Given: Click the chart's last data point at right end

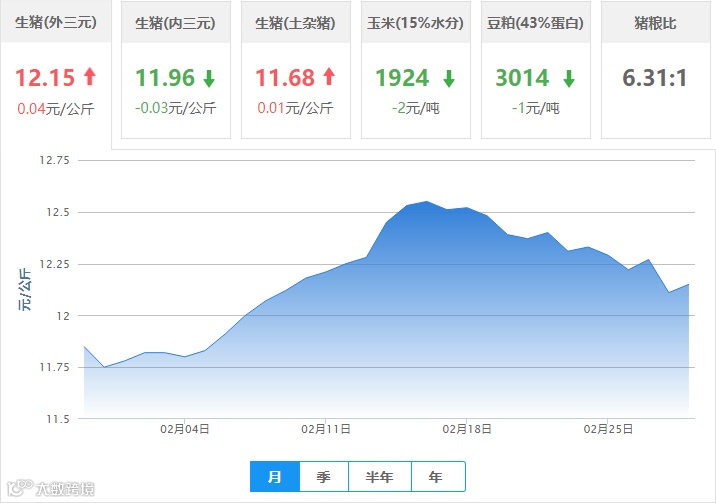Looking at the screenshot, I should click(688, 284).
